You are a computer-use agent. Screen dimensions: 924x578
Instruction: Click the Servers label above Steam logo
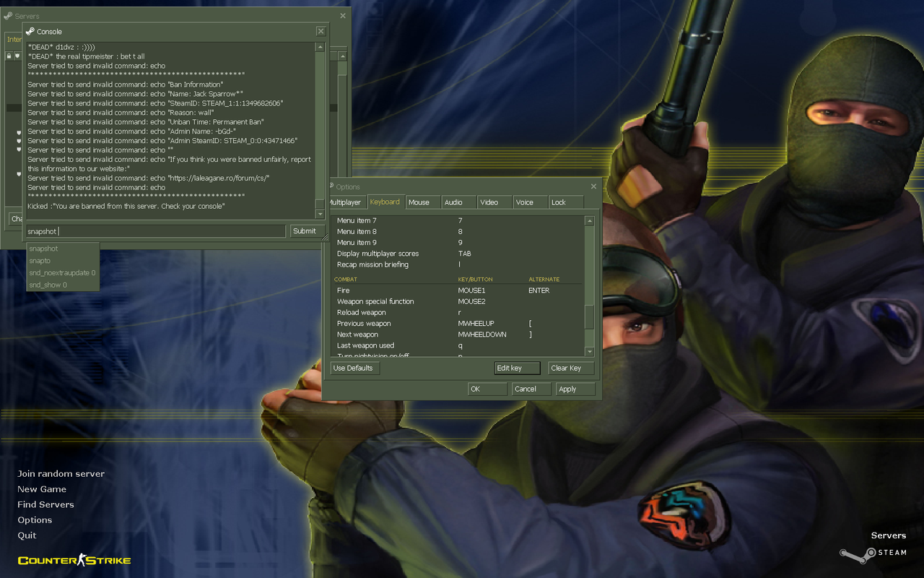tap(889, 535)
